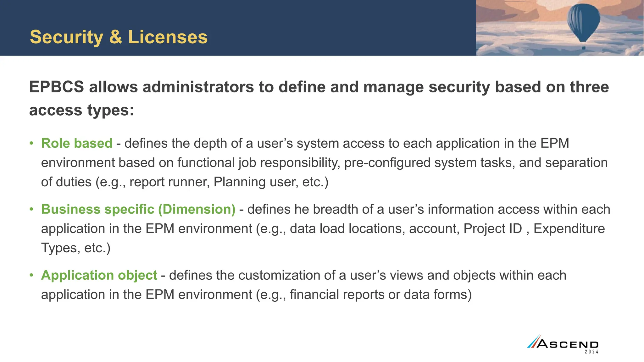Screen dimensions: 644x362
Task: Click the line mentioning 'data load locations, account, Project ID'
Action: [323, 229]
